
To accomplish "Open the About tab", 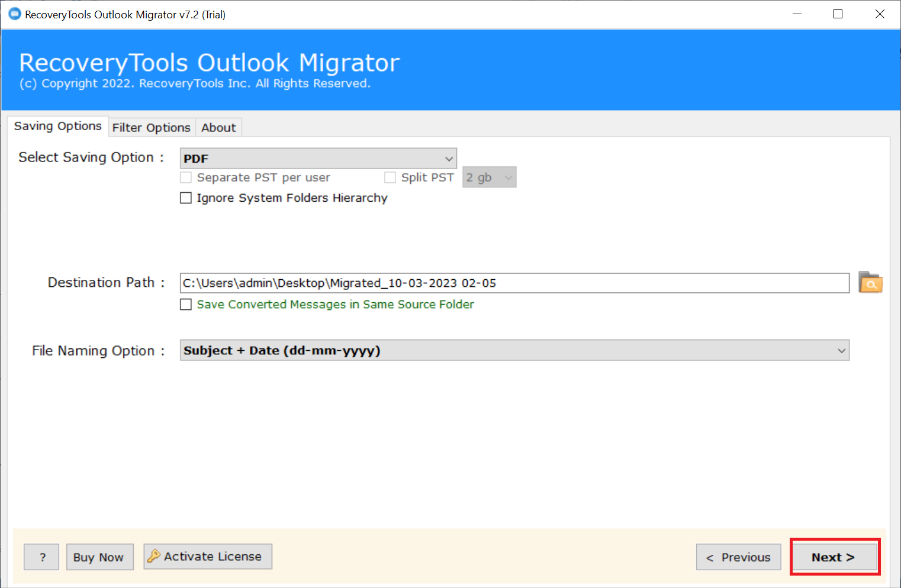I will click(218, 128).
